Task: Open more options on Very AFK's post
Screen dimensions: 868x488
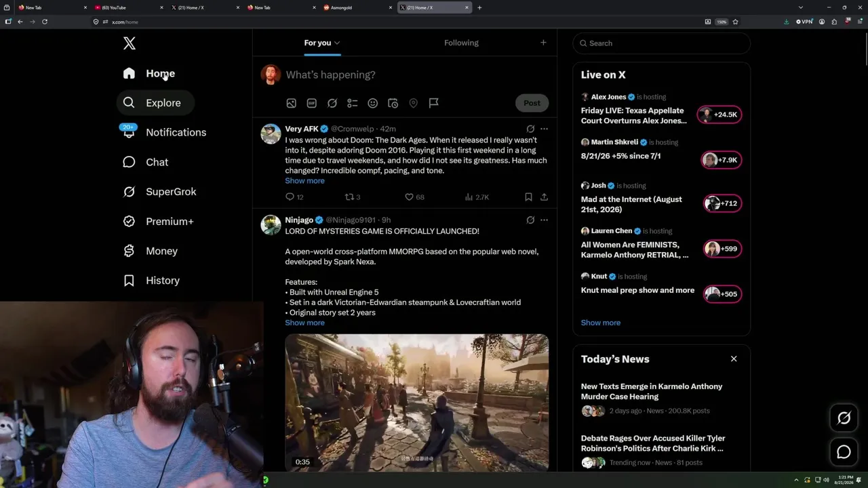Action: (544, 129)
